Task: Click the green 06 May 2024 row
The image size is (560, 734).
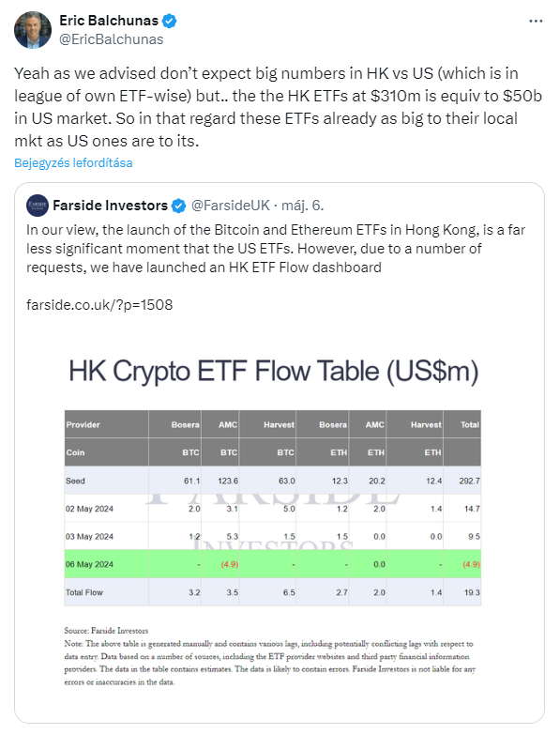Action: (x=273, y=564)
